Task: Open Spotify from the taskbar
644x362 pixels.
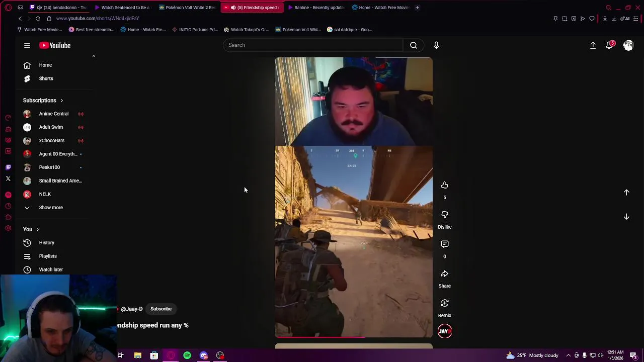Action: click(x=187, y=355)
